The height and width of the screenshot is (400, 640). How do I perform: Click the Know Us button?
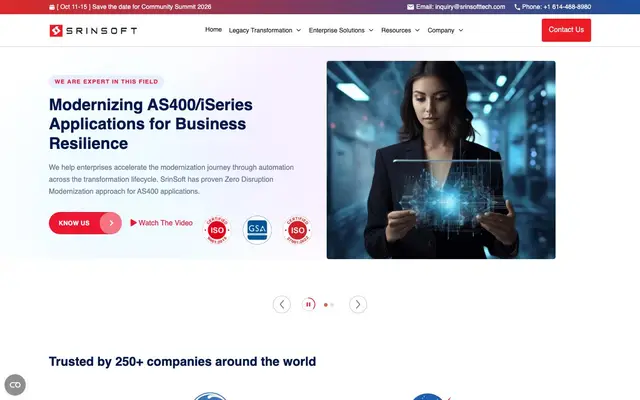85,223
